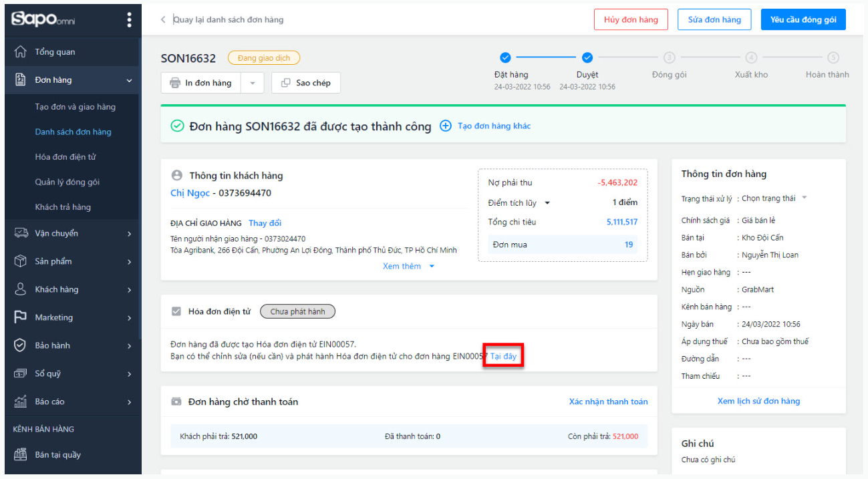Click the In đơn hàng button
This screenshot has width=868, height=479.
(201, 83)
